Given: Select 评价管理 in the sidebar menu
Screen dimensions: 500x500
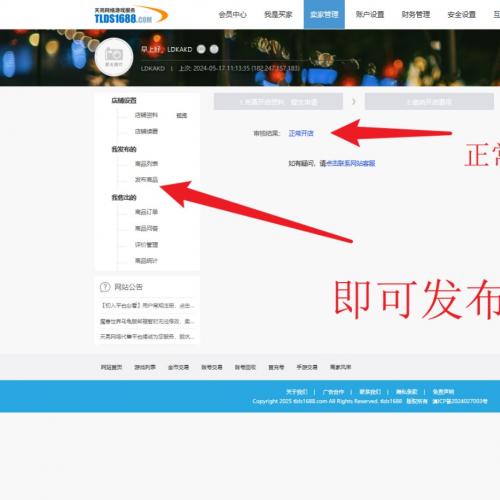Looking at the screenshot, I should [146, 245].
